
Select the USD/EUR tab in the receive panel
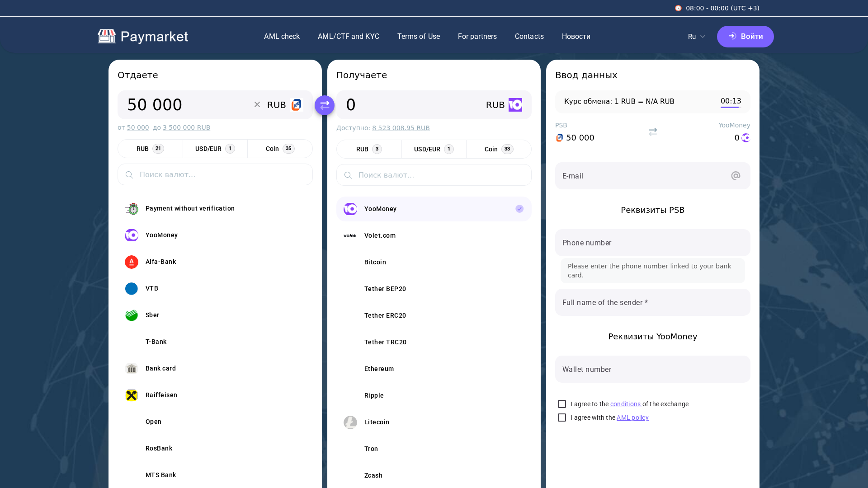[434, 149]
